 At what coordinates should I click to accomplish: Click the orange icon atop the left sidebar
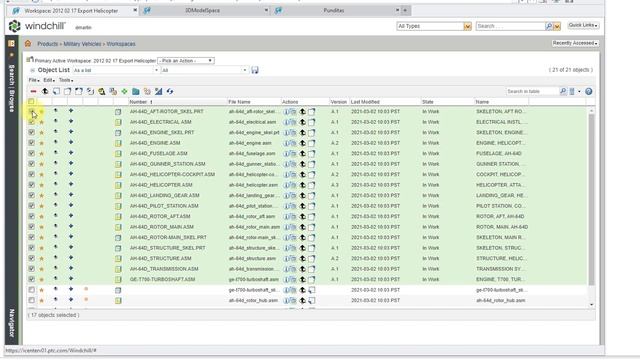(11, 43)
